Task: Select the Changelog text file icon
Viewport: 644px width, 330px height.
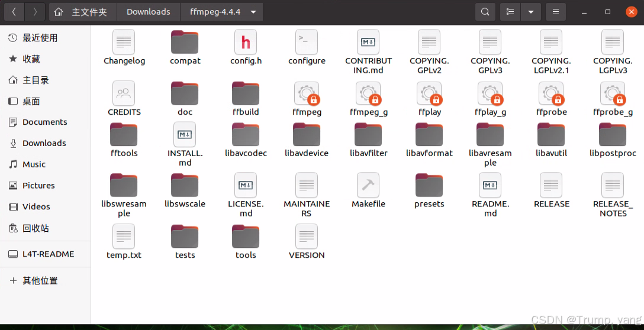Action: point(124,42)
